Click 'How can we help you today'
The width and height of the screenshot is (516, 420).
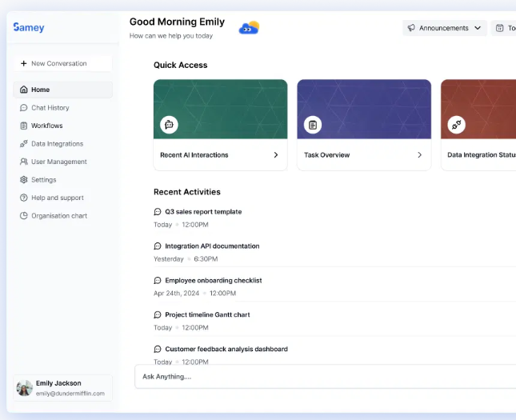(x=171, y=36)
